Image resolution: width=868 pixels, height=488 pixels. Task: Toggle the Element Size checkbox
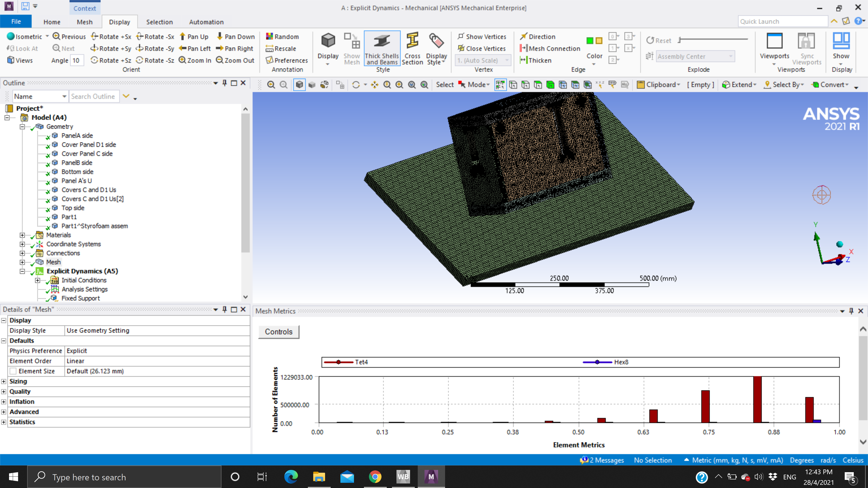[x=13, y=371]
